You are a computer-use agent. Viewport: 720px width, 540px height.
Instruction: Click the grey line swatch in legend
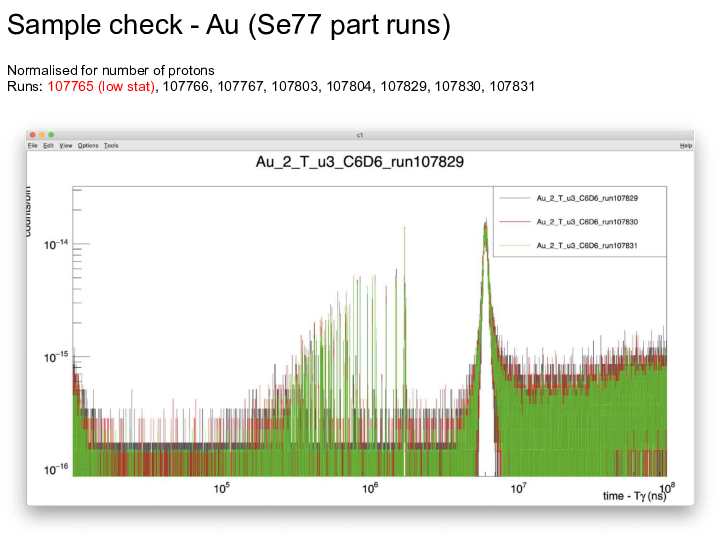pos(515,198)
